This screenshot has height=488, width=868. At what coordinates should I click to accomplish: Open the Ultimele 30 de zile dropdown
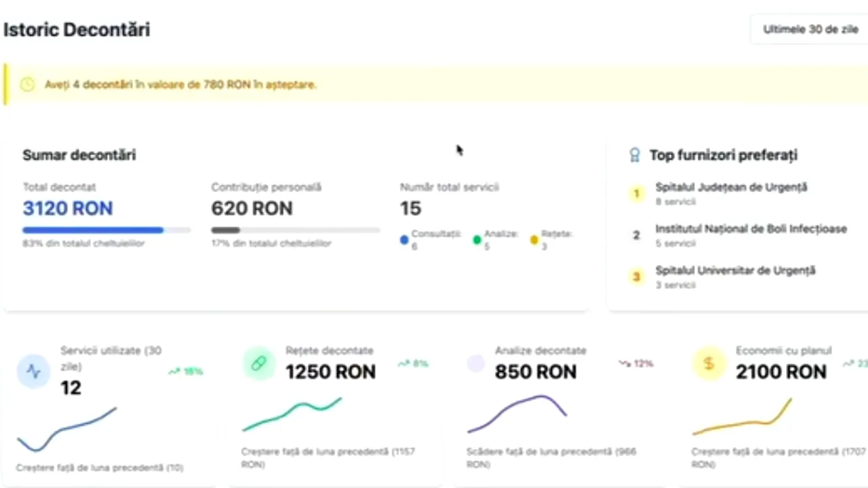(810, 30)
